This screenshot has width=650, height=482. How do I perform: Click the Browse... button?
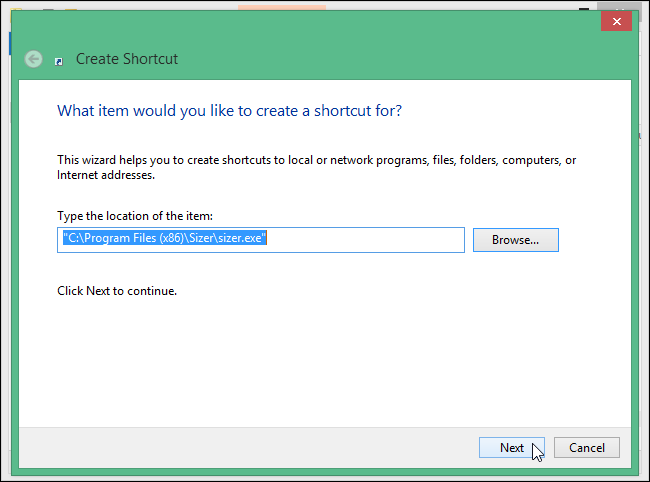[515, 240]
